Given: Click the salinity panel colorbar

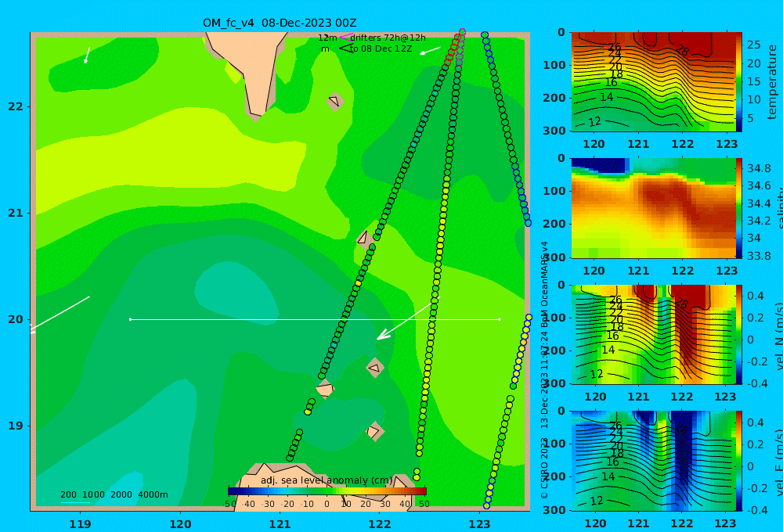Looking at the screenshot, I should click(x=739, y=208).
